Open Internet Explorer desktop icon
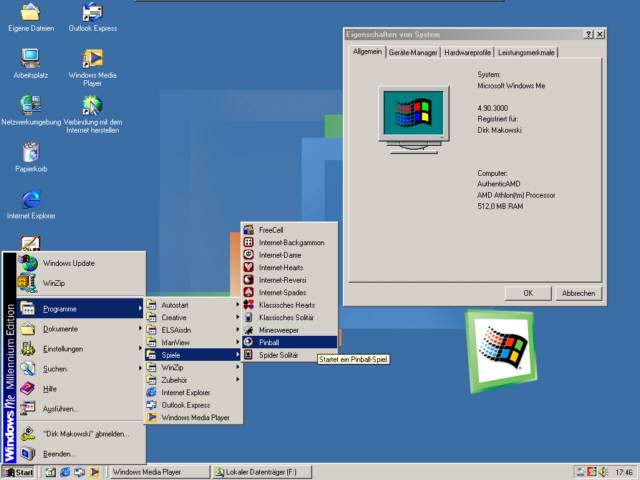Viewport: 640px width, 480px height. click(31, 204)
